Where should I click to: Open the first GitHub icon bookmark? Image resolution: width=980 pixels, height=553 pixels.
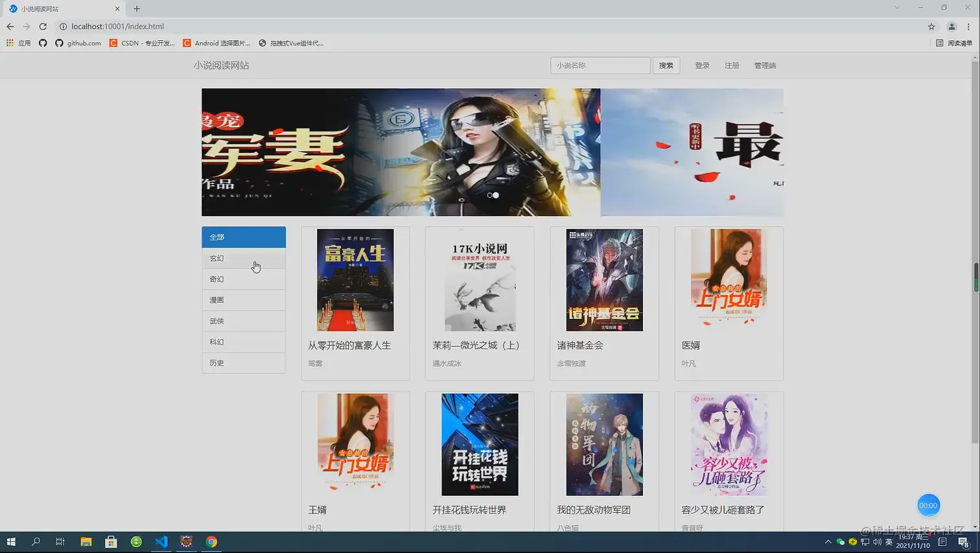click(x=43, y=43)
